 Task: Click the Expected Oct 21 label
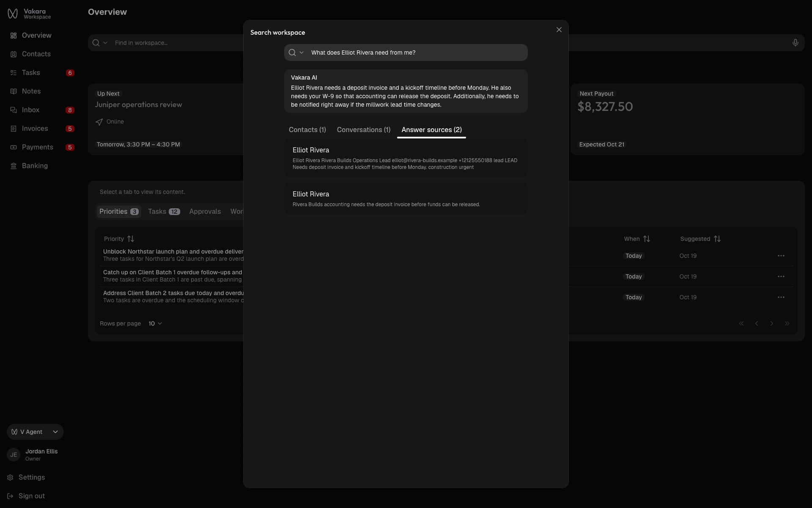(602, 144)
